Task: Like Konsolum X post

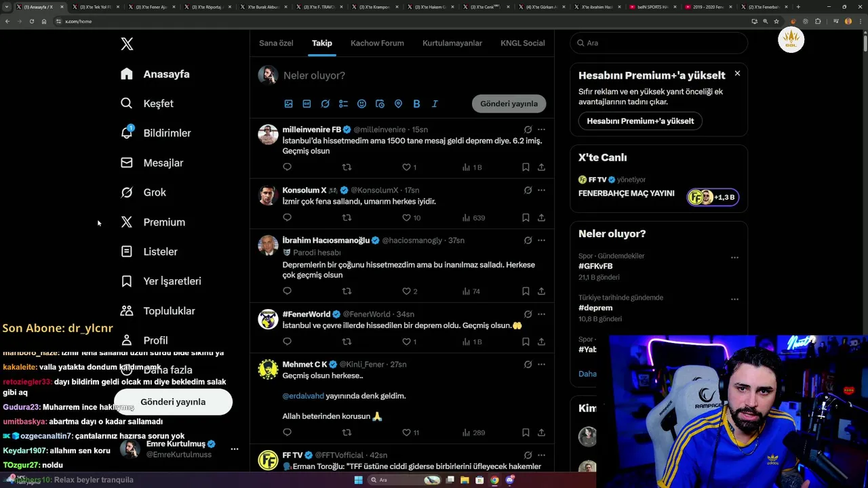Action: [406, 218]
